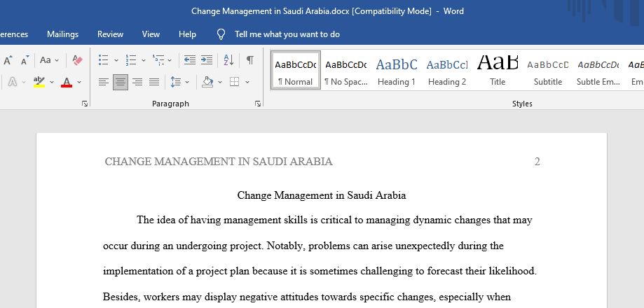Screen dimensions: 644x308
Task: Open Paragraph settings dialog launcher
Action: click(257, 104)
